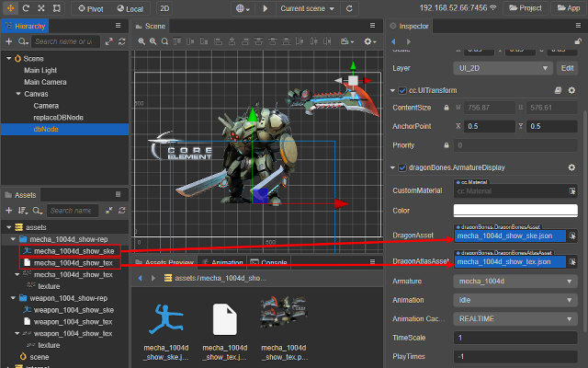Select the weapon_1004_show_ske asset
This screenshot has width=588, height=368.
coord(73,310)
